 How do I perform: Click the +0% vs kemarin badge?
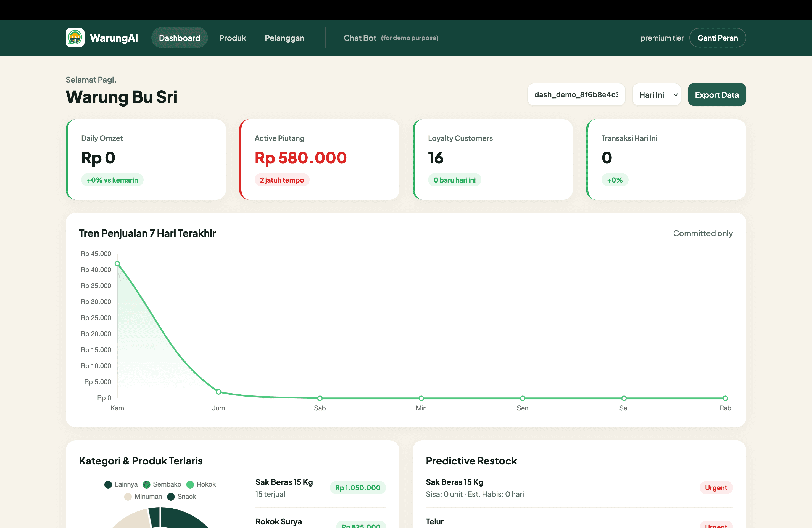coord(112,180)
